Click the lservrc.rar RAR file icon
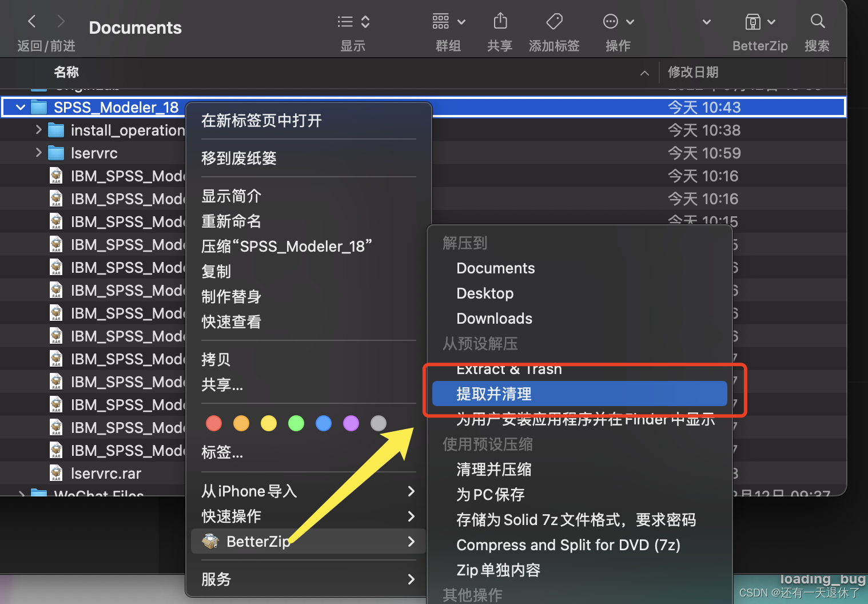The height and width of the screenshot is (604, 868). click(x=56, y=473)
